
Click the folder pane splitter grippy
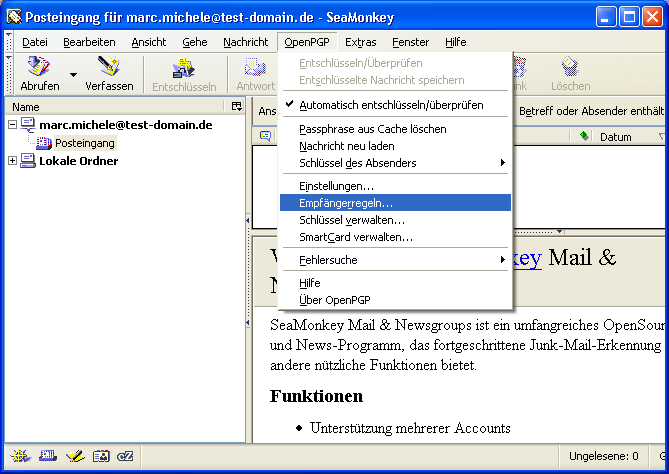(x=248, y=272)
